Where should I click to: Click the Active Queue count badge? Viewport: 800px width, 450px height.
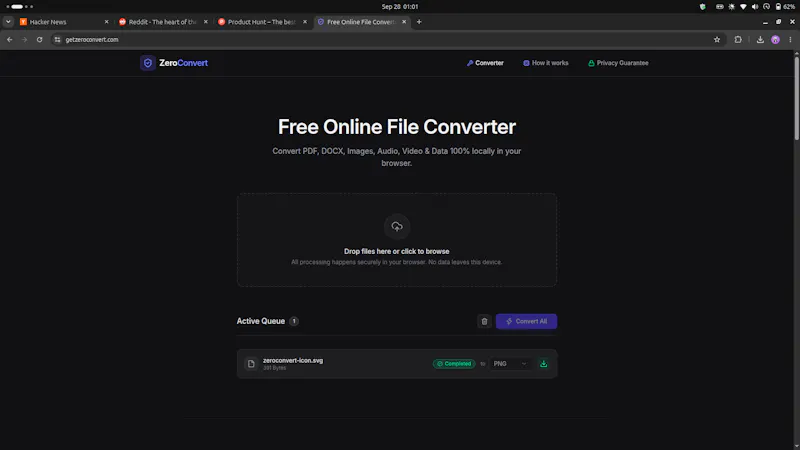point(294,321)
